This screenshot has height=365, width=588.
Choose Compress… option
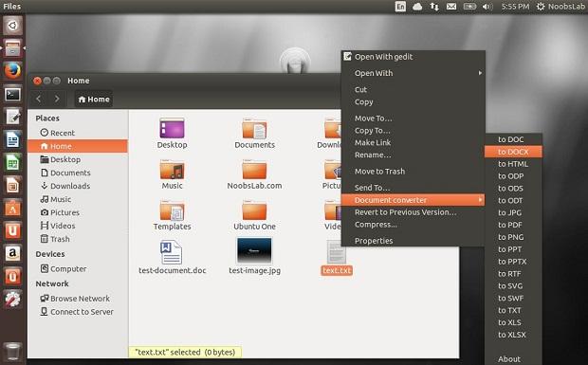[413, 225]
